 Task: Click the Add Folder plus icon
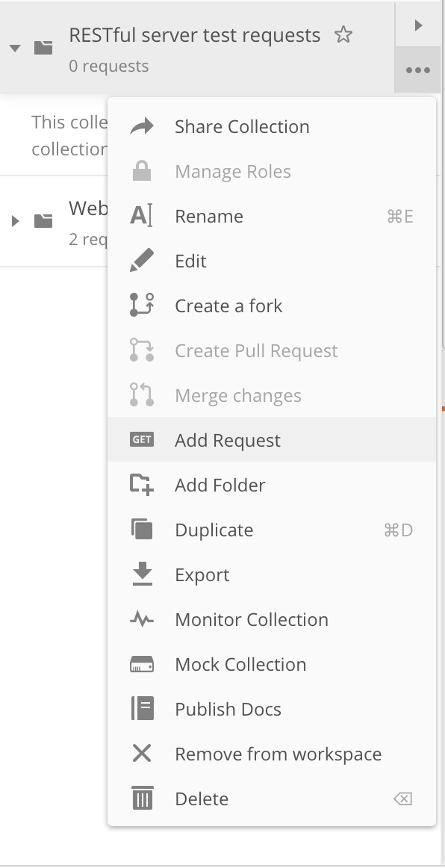click(142, 484)
